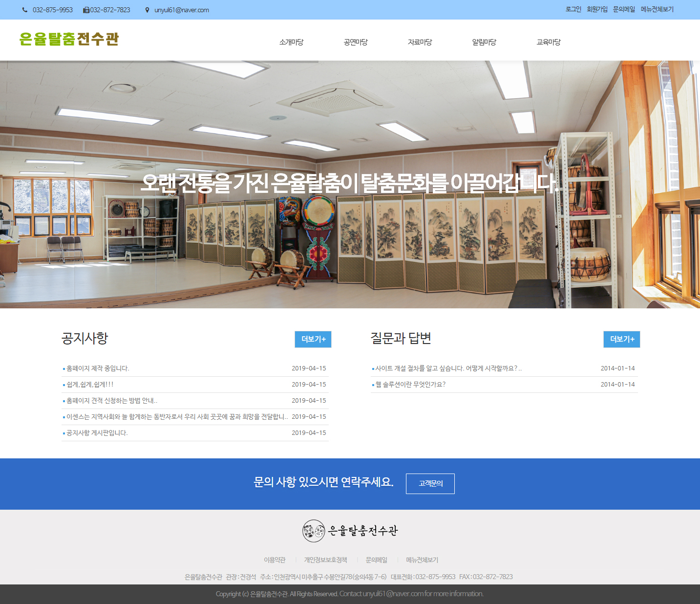Click the 은율탈춤전수관 header logo
This screenshot has height=604, width=700.
69,39
